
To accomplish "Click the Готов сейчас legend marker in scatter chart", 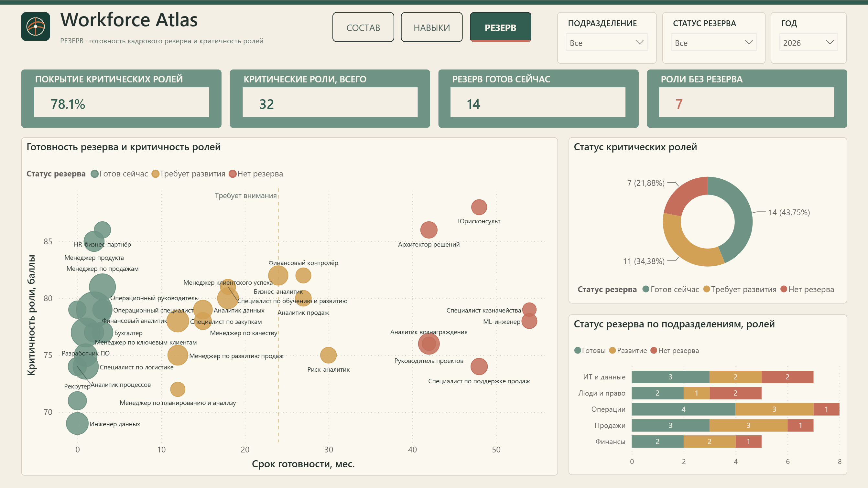I will coord(95,174).
